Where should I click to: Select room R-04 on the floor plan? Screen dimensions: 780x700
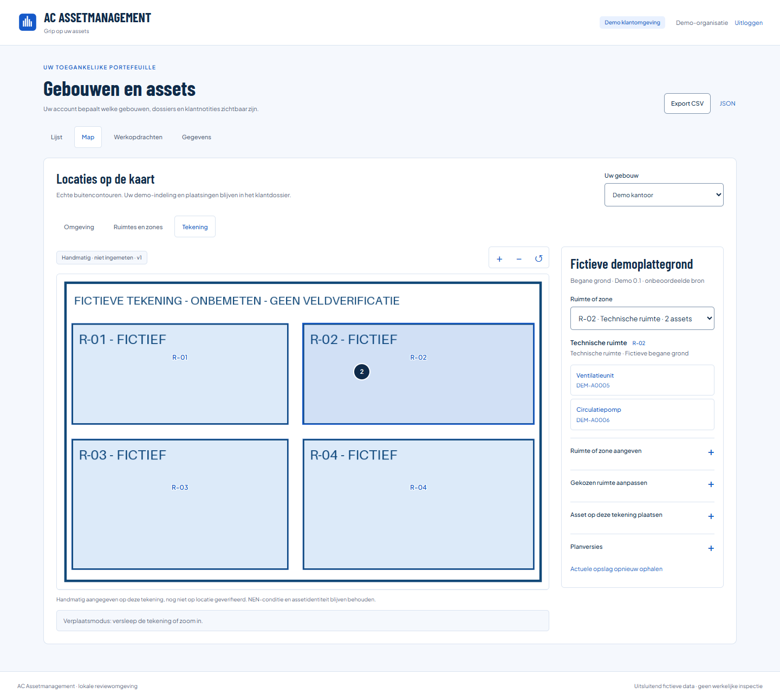(419, 504)
